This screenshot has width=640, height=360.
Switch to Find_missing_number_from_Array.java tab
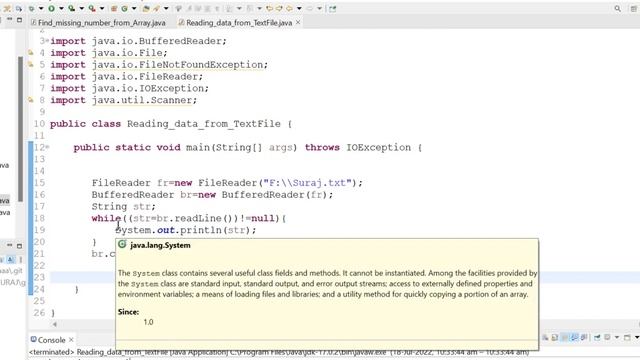(98, 23)
